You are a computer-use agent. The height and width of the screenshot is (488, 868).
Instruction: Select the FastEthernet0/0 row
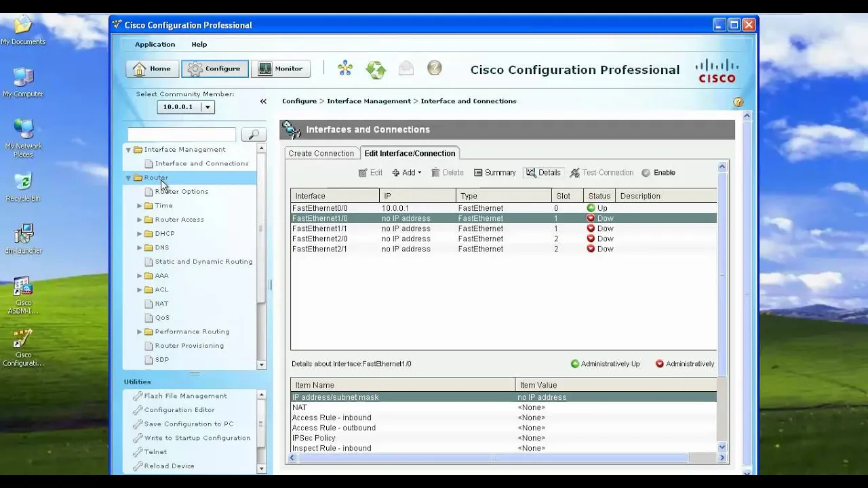(503, 208)
